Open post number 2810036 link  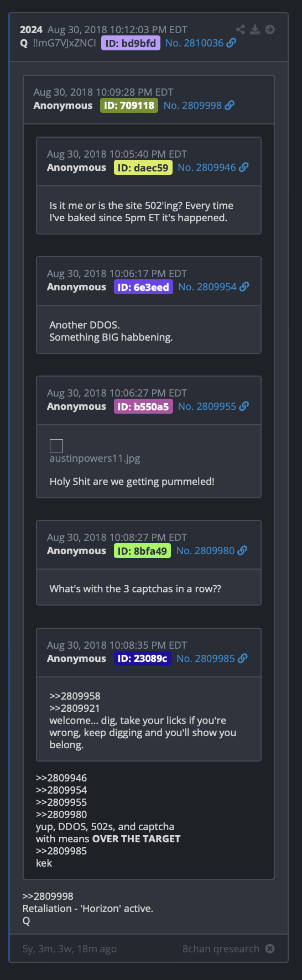[194, 43]
